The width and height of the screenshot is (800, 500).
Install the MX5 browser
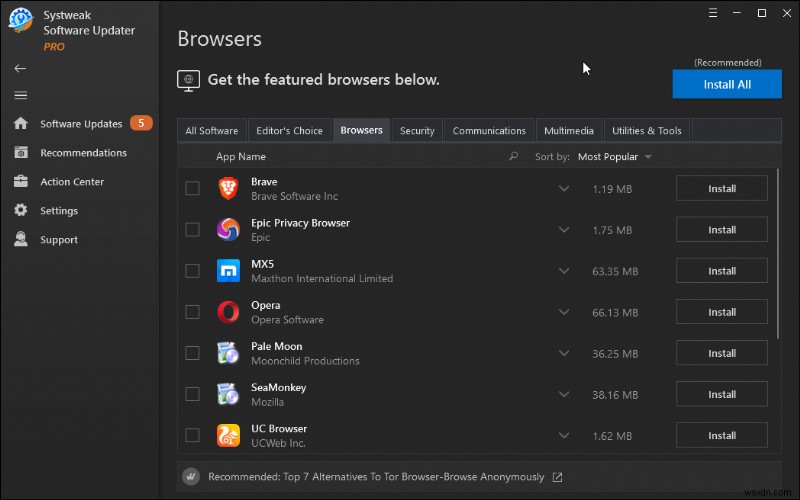pyautogui.click(x=722, y=270)
